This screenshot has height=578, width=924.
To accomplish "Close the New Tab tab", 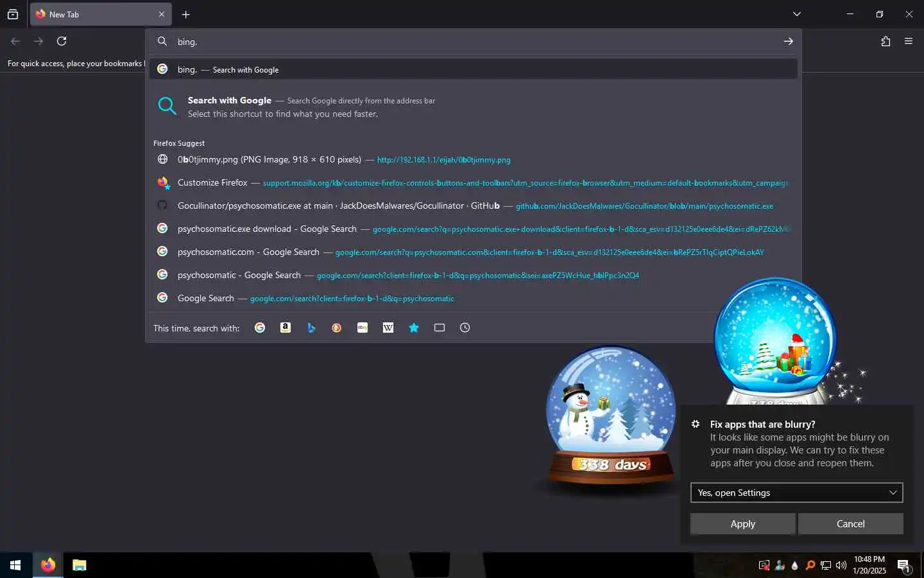I will 162,14.
